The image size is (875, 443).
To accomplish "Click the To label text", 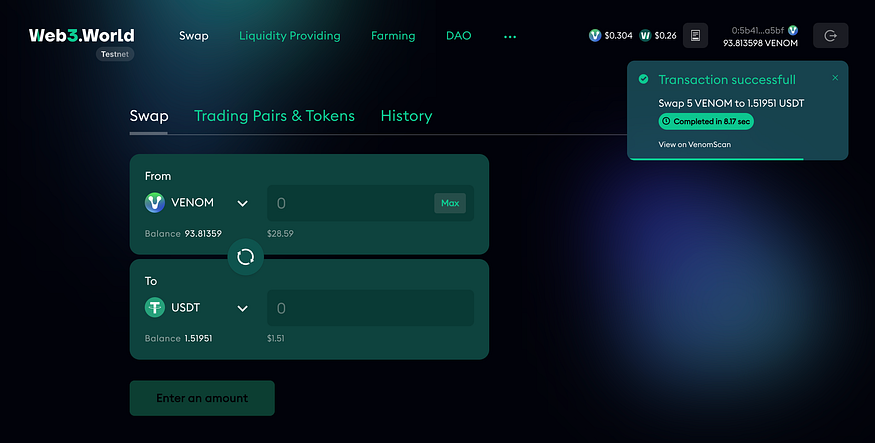I will [x=151, y=281].
